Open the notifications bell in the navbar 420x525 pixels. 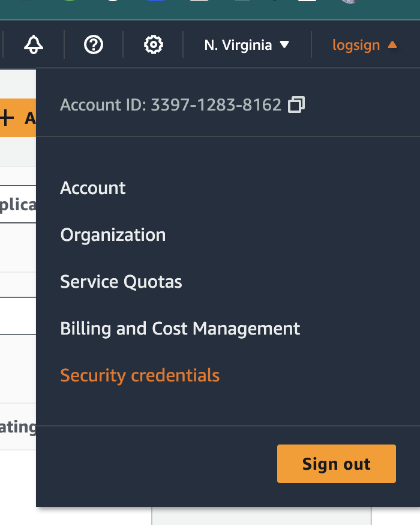tap(34, 44)
